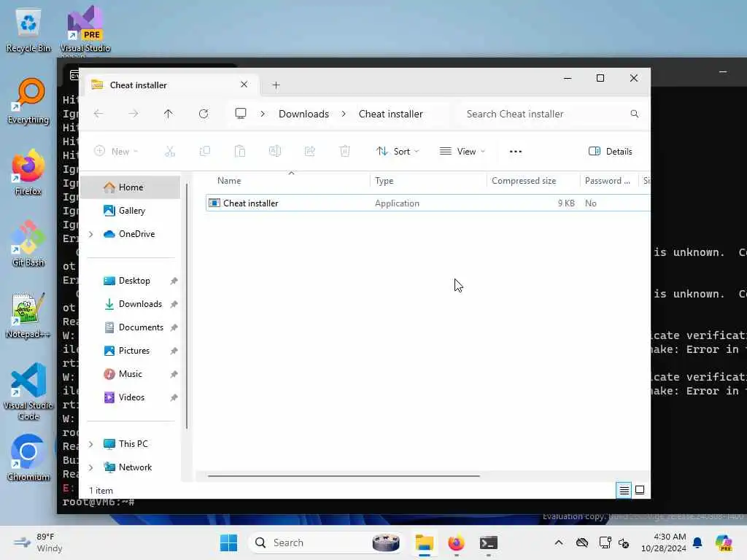This screenshot has width=747, height=560.
Task: Expand the Network tree node
Action: point(91,467)
